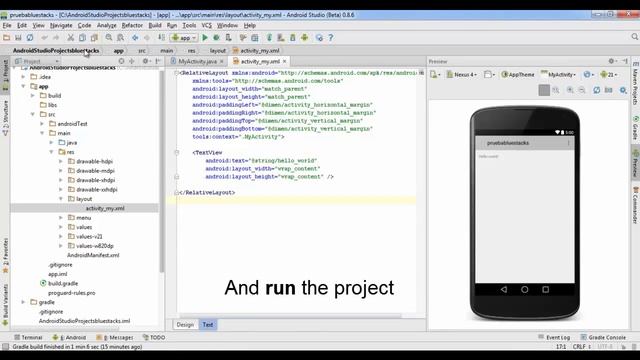Open the VCS menu
The width and height of the screenshot is (640, 360).
(x=207, y=25)
